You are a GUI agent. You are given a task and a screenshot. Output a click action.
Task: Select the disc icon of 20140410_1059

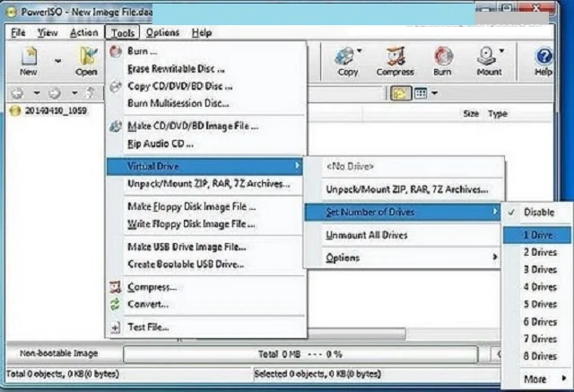pos(15,110)
